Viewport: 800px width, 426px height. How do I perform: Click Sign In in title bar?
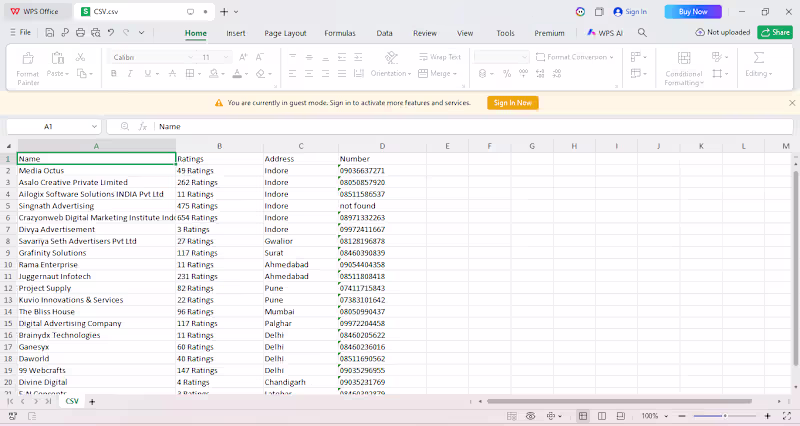click(630, 12)
